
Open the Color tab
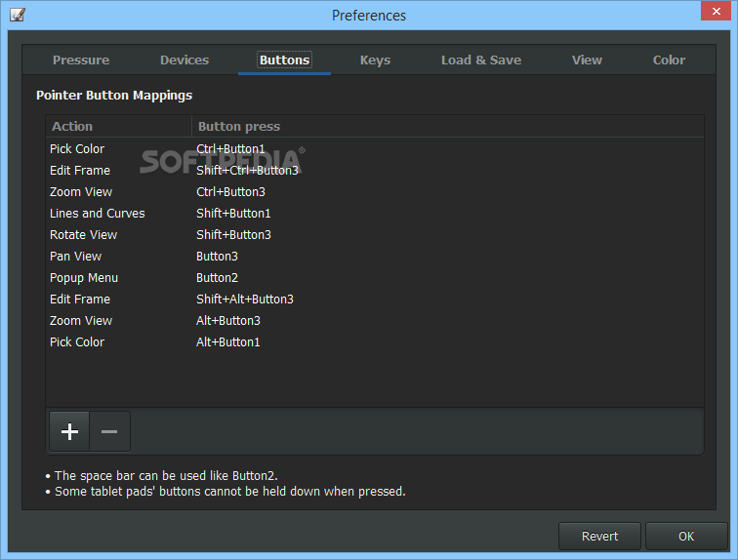(x=669, y=60)
